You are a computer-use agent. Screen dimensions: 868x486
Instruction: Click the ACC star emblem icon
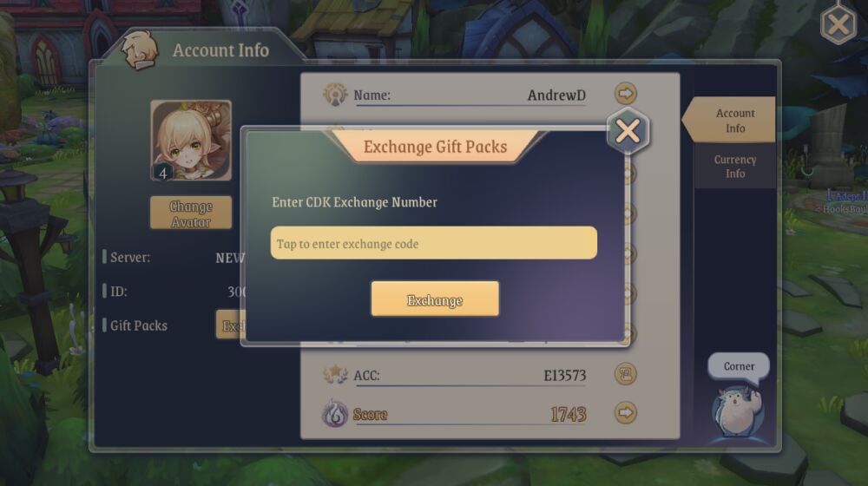coord(335,375)
